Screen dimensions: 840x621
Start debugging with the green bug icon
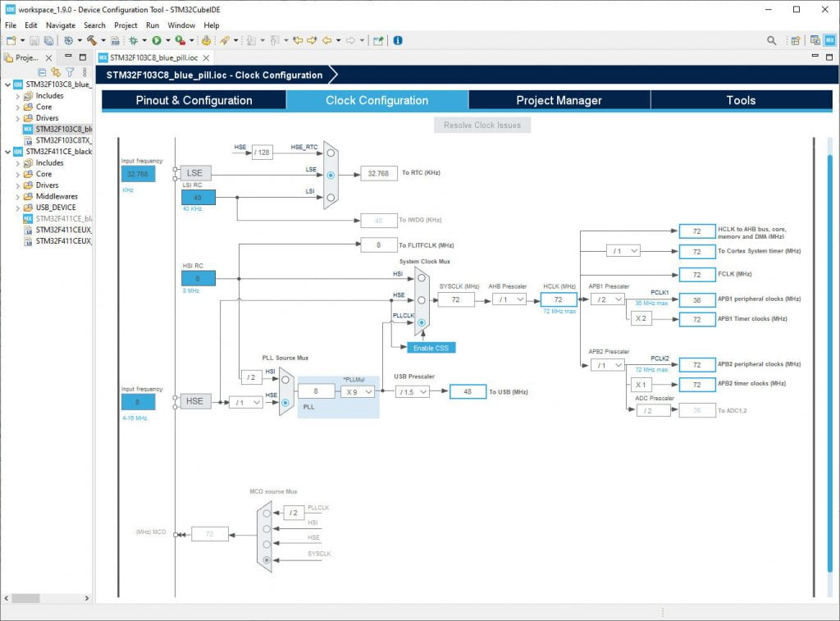(x=133, y=40)
